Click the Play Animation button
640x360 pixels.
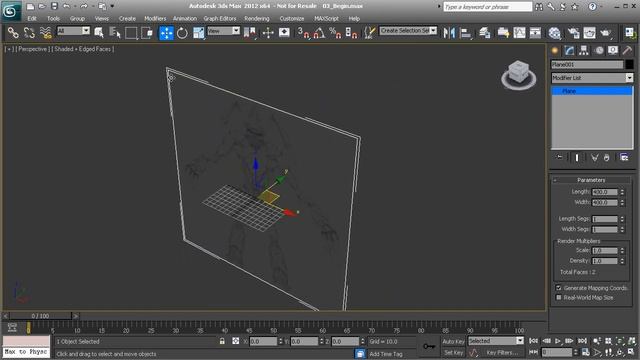558,341
